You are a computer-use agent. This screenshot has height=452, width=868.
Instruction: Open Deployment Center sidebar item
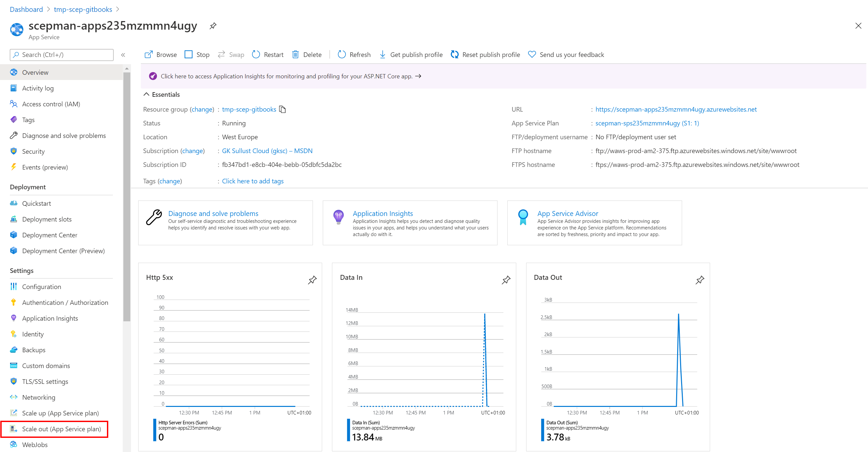[x=61, y=235]
